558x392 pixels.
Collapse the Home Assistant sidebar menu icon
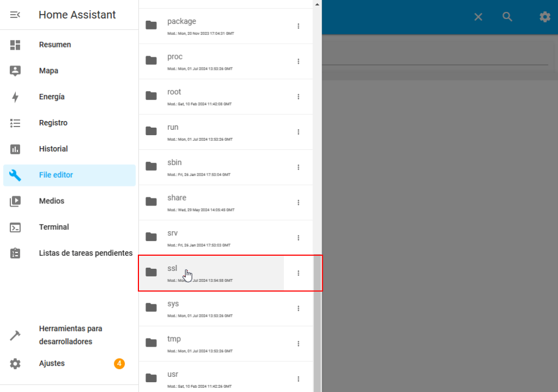pos(15,15)
